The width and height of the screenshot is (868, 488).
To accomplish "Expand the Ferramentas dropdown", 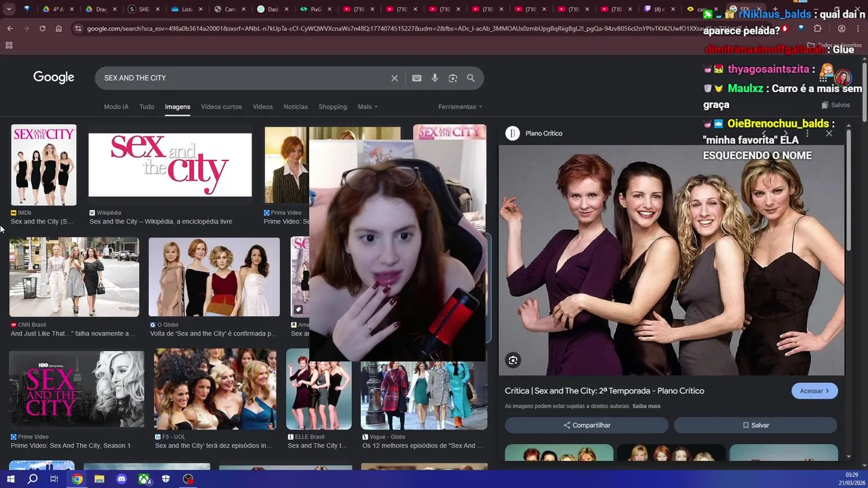I will [x=460, y=106].
